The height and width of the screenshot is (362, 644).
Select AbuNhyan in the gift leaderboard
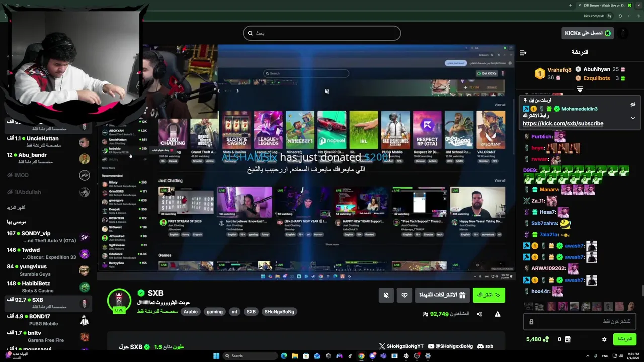click(x=600, y=69)
